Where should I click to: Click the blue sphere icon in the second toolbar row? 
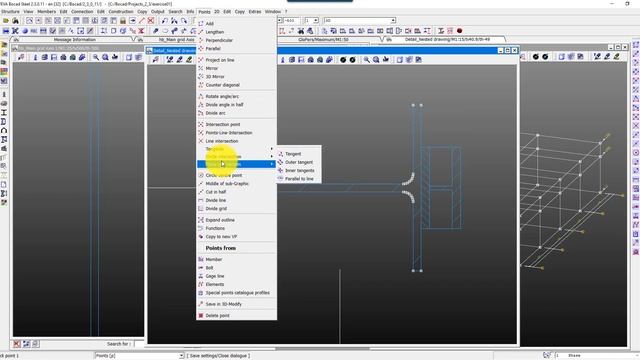pyautogui.click(x=24, y=31)
